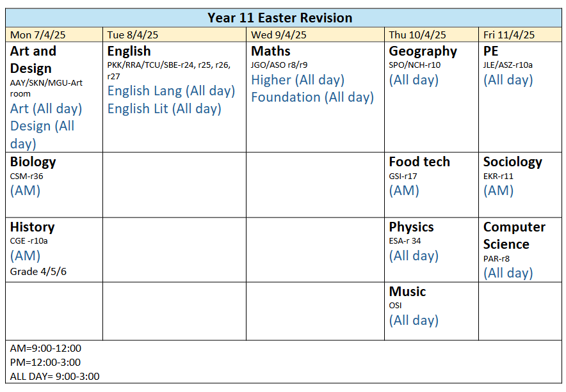Click the Physics subject heading
The image size is (566, 392).
(411, 227)
